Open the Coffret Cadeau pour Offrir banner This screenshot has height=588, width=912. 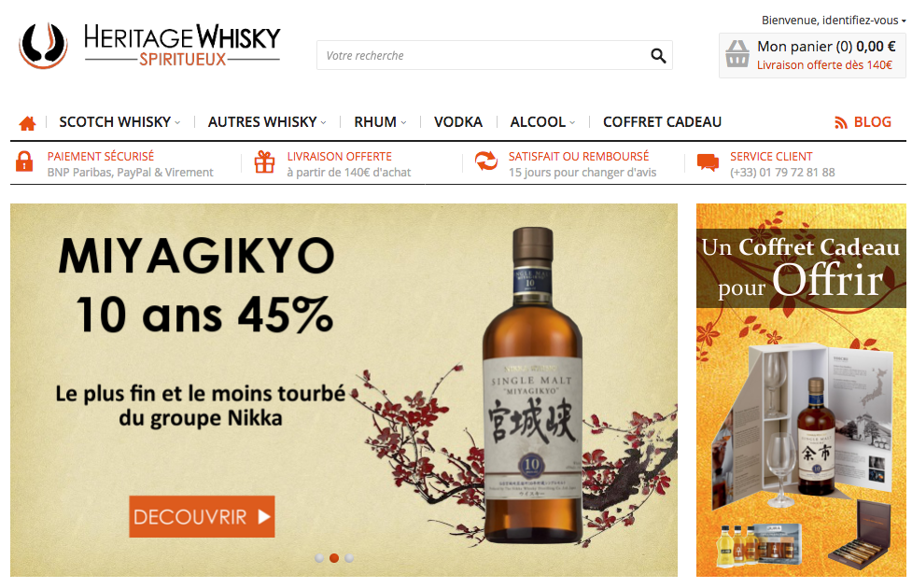801,390
